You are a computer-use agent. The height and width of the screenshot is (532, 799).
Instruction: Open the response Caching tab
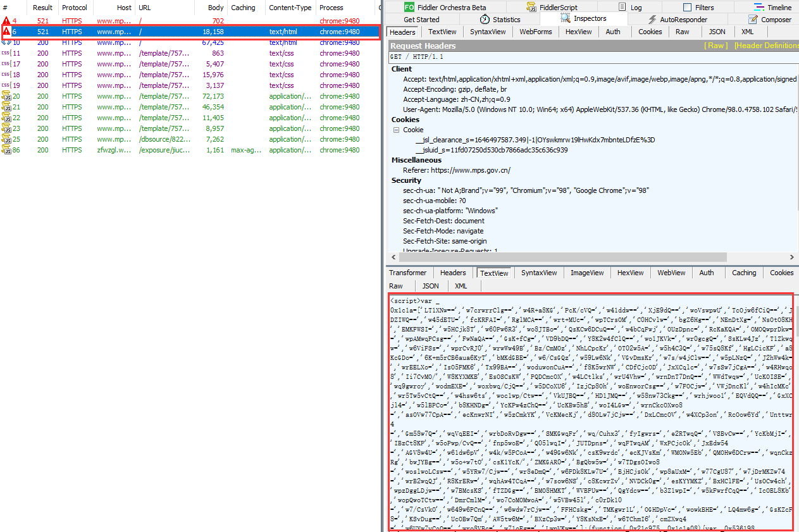(744, 273)
